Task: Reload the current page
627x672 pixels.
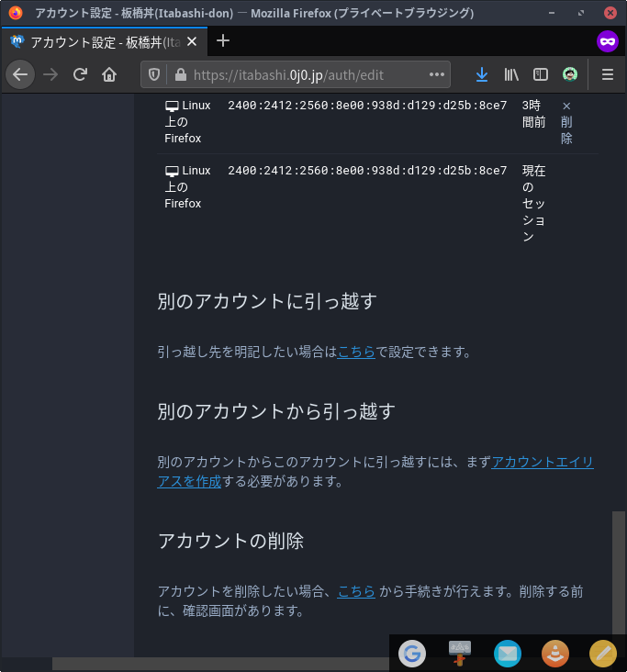Action: (80, 74)
